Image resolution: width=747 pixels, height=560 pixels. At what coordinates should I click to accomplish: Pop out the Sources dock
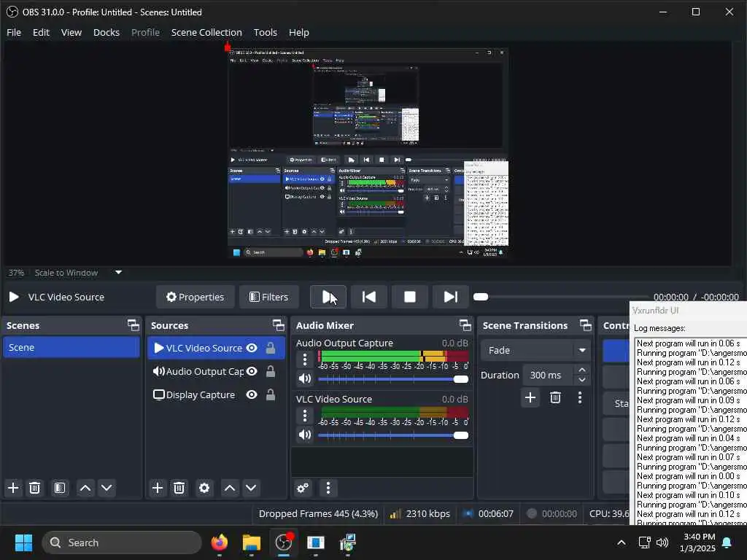(x=278, y=325)
